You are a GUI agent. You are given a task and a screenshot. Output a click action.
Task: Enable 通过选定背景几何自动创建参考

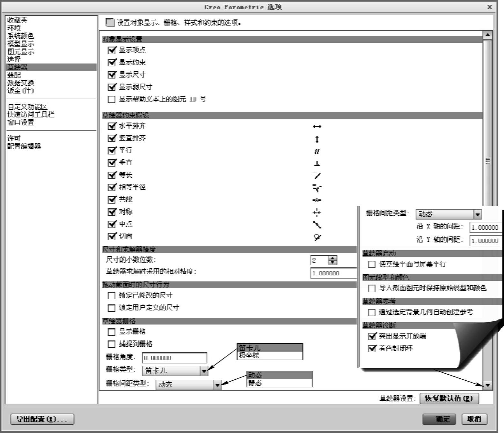click(372, 312)
